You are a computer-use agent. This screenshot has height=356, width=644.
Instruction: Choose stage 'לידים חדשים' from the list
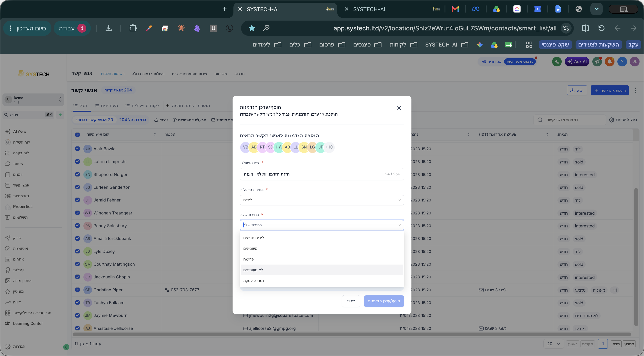[322, 237]
